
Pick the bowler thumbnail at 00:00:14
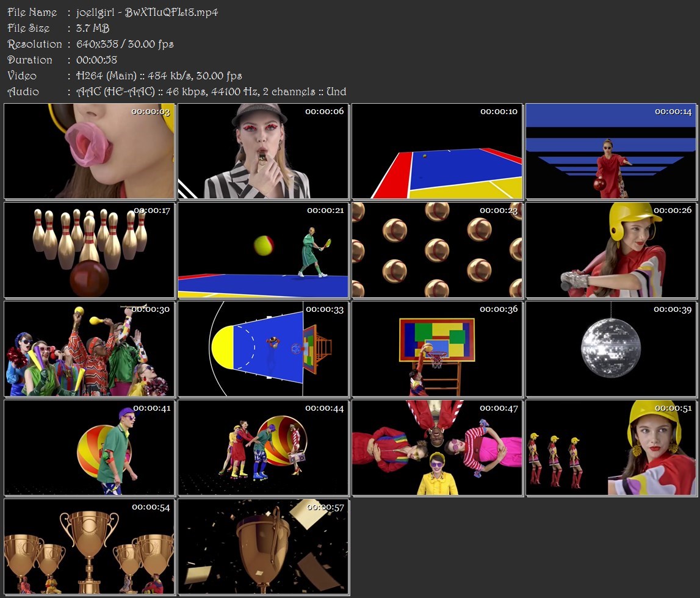point(611,151)
